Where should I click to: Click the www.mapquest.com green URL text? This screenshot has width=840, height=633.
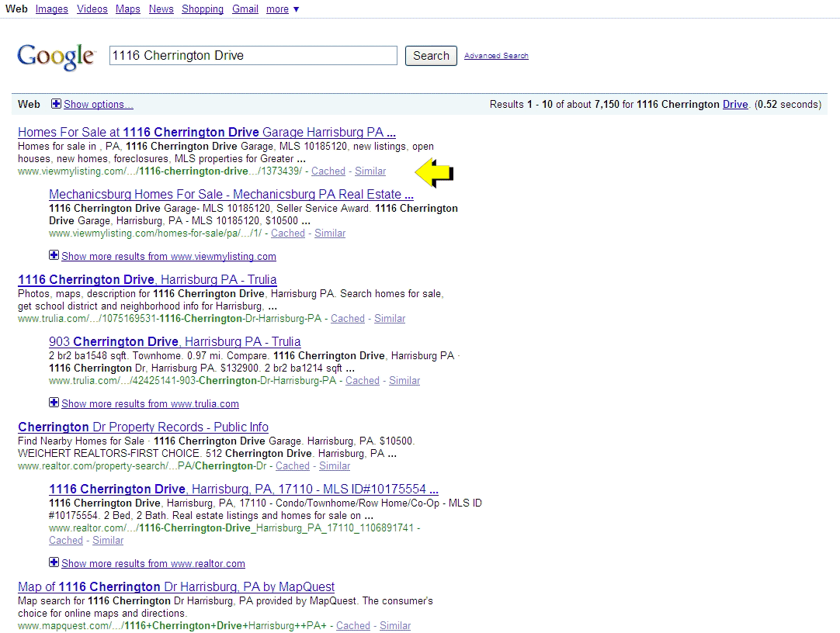(172, 625)
